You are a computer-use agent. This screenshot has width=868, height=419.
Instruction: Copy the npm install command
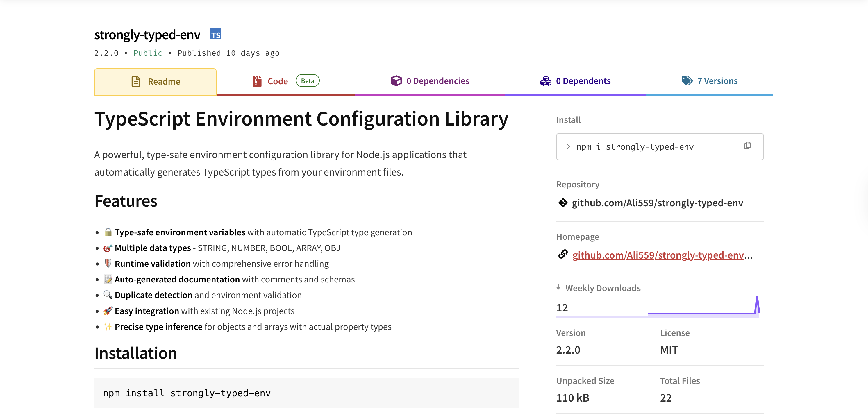[747, 146]
